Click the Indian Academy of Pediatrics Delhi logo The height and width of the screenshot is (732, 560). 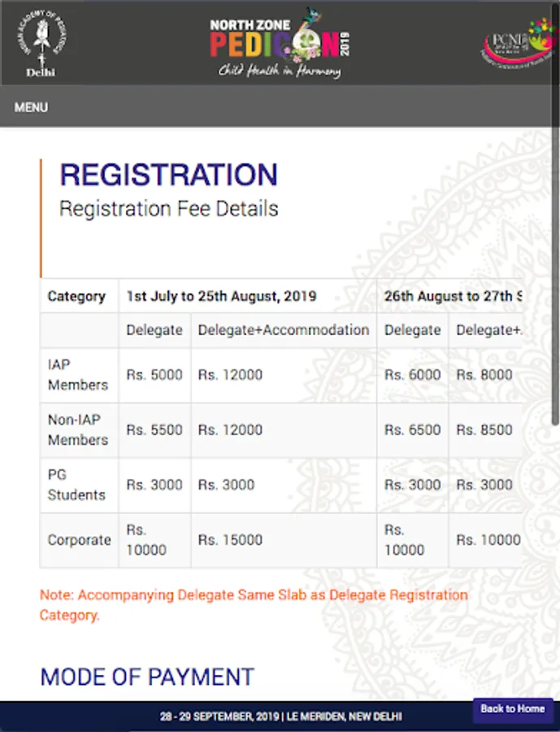pyautogui.click(x=41, y=45)
